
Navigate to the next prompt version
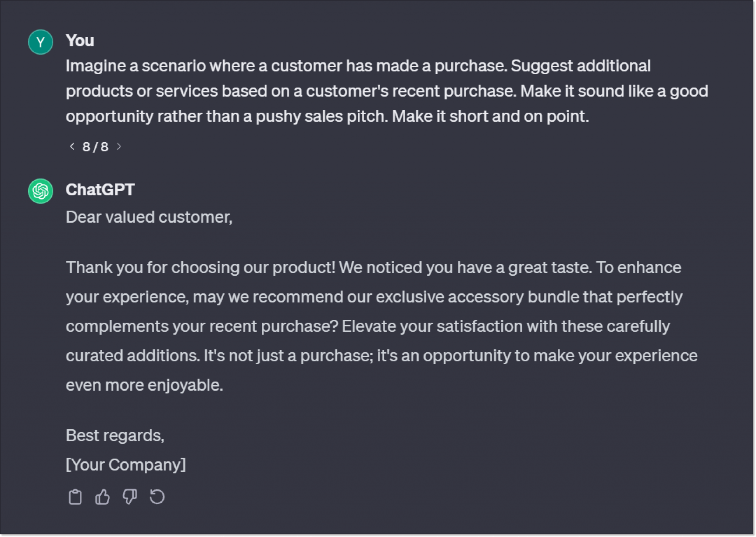pyautogui.click(x=120, y=147)
